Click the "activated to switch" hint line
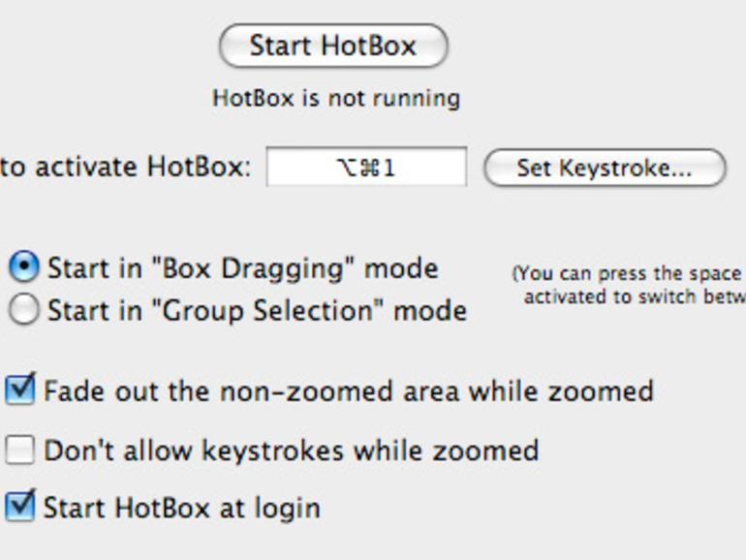Viewport: 746px width, 560px height. coord(634,296)
